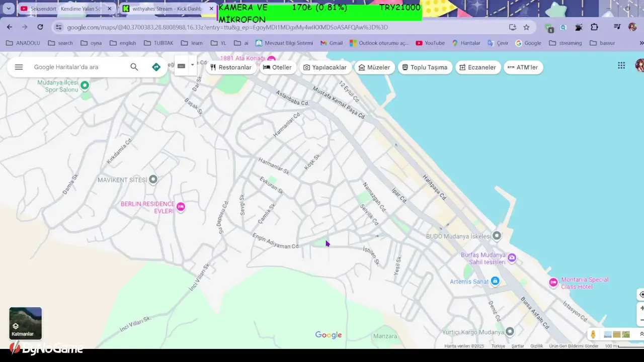Viewport: 644px width, 362px height.
Task: Filter map by Restoranlar
Action: [230, 67]
